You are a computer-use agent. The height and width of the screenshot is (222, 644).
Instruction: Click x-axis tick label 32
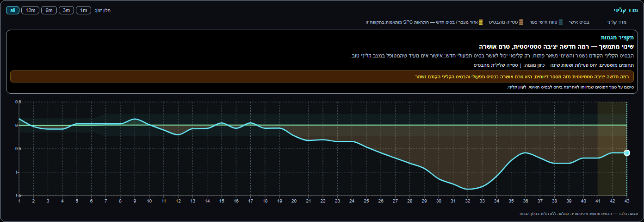click(468, 201)
